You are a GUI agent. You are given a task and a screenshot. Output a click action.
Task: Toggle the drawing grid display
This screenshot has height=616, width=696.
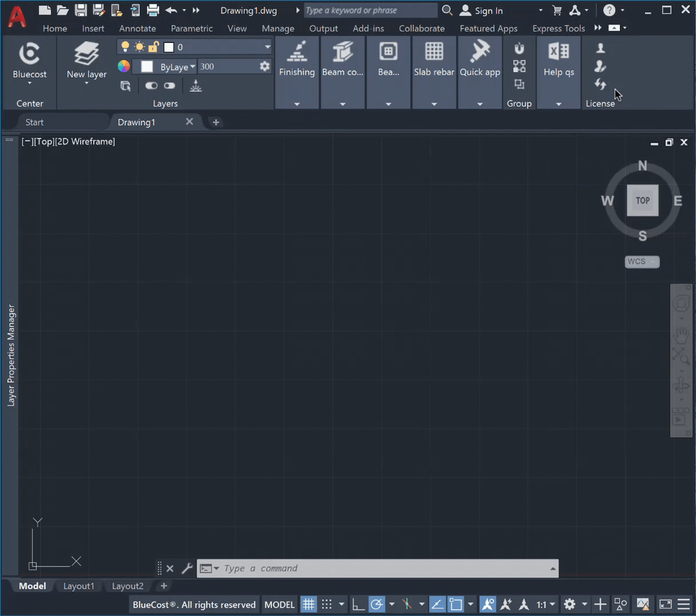pos(309,604)
